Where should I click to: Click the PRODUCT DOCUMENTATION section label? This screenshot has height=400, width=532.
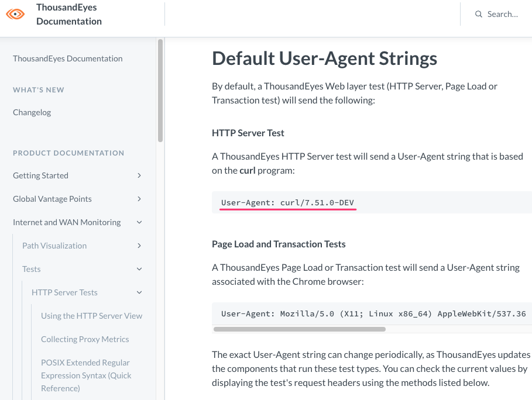68,153
